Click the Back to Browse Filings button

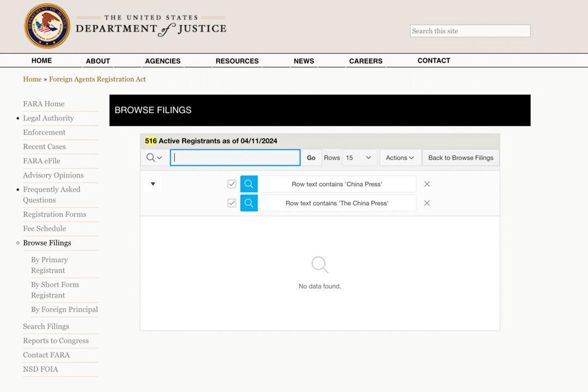coord(461,157)
